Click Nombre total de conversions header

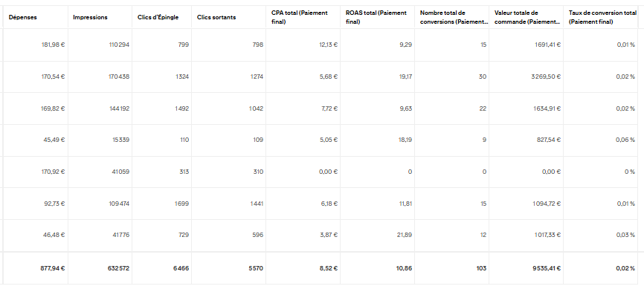(448, 17)
